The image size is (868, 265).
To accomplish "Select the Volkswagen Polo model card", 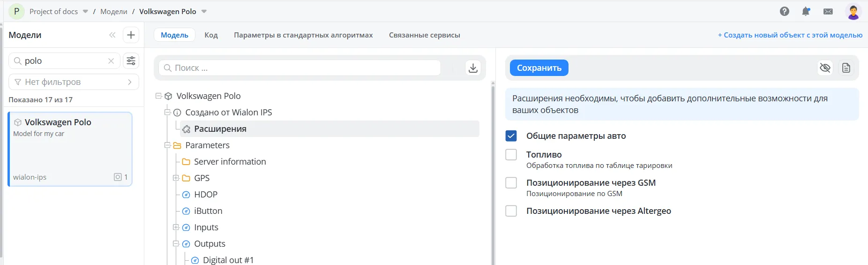I will coord(70,149).
